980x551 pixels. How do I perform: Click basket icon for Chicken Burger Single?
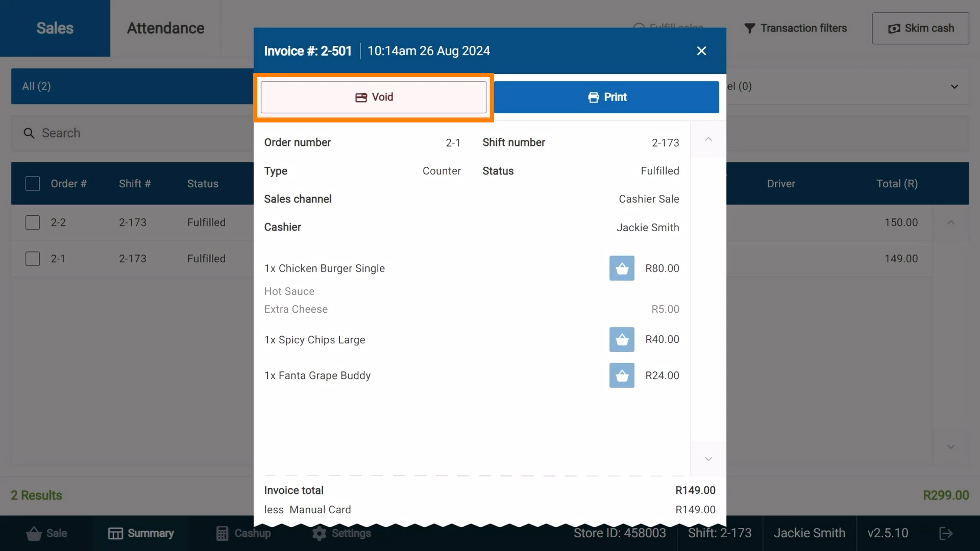pos(622,268)
